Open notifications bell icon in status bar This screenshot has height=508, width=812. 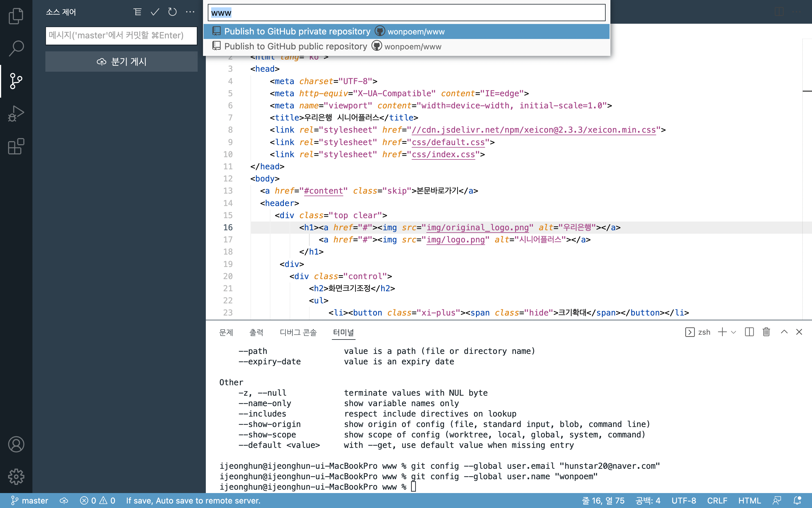798,501
